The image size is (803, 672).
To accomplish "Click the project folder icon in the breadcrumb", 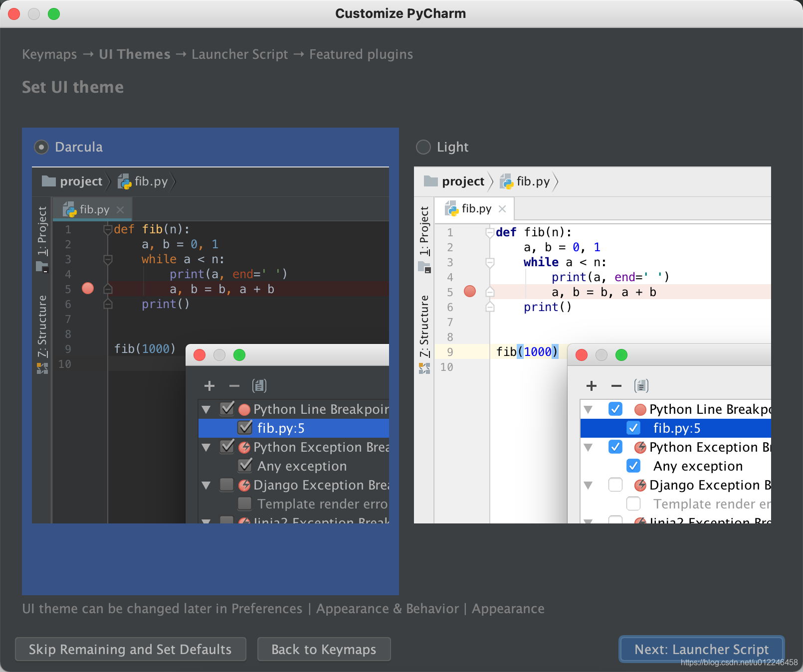I will click(x=48, y=181).
